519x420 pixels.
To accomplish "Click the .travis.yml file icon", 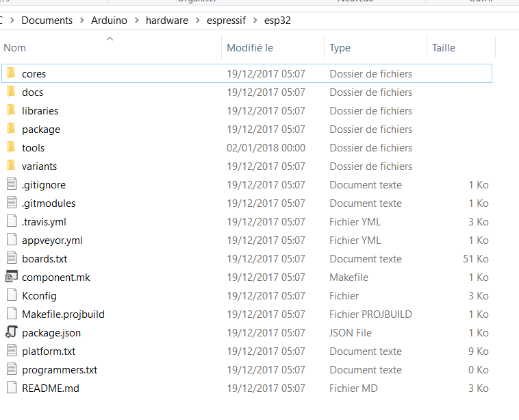I will coord(10,221).
